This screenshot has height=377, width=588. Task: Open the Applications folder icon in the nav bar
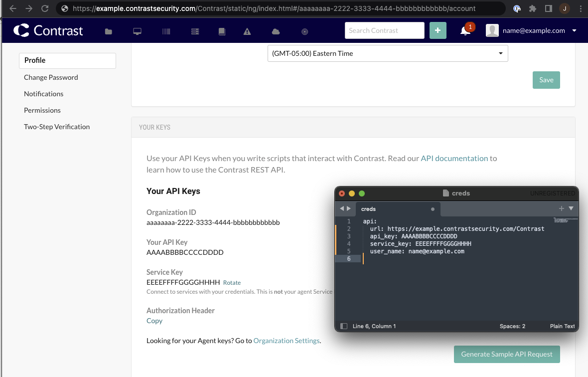108,31
